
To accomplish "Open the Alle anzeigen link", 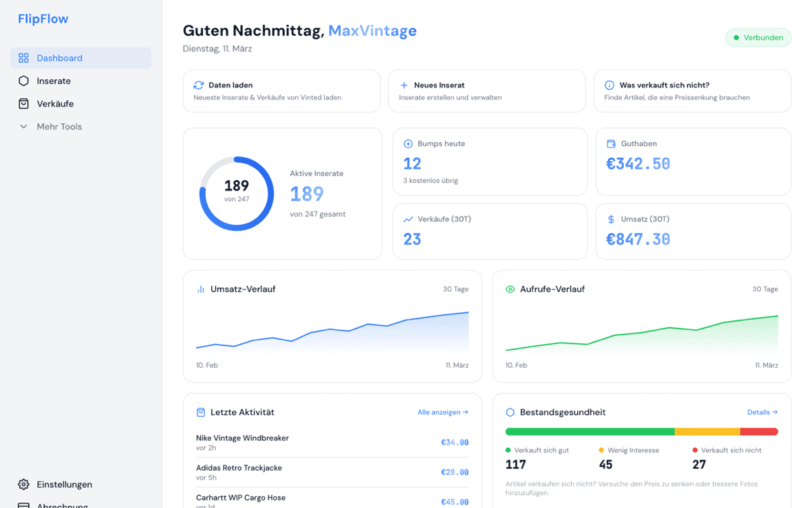I will (x=443, y=412).
